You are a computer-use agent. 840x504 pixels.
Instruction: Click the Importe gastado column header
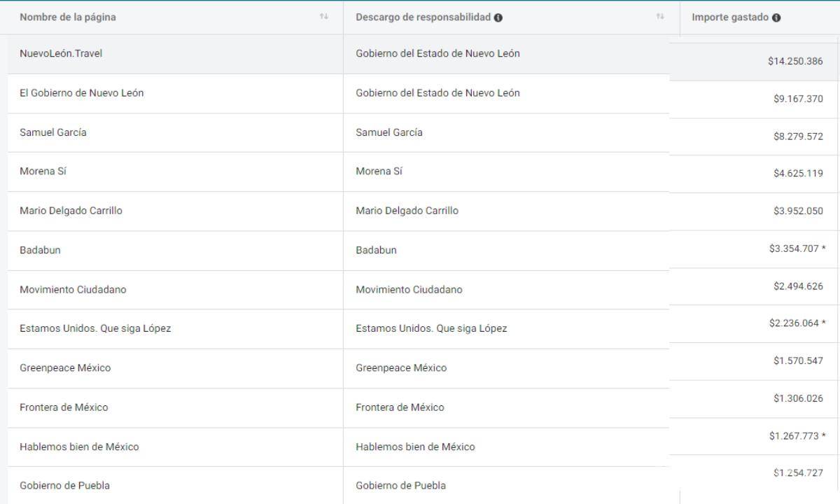click(730, 18)
